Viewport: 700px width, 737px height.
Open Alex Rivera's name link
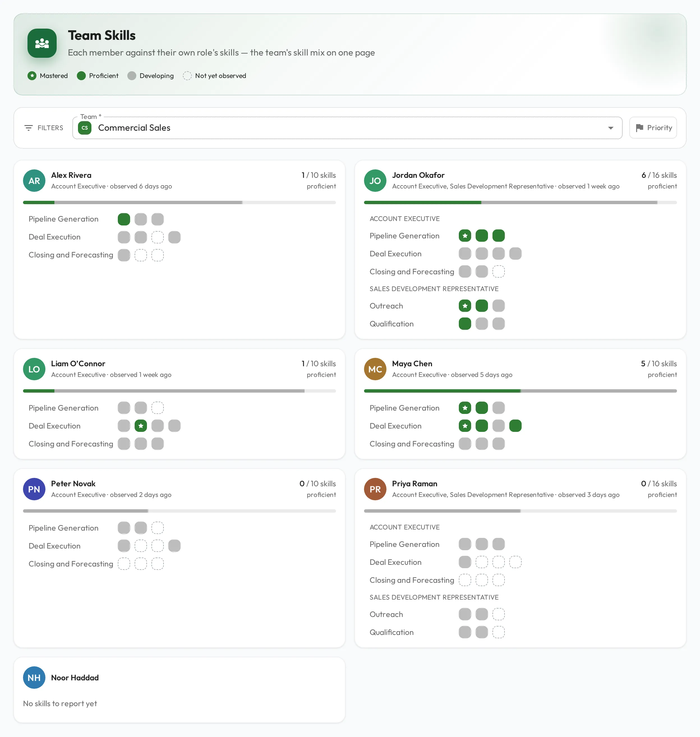coord(71,175)
